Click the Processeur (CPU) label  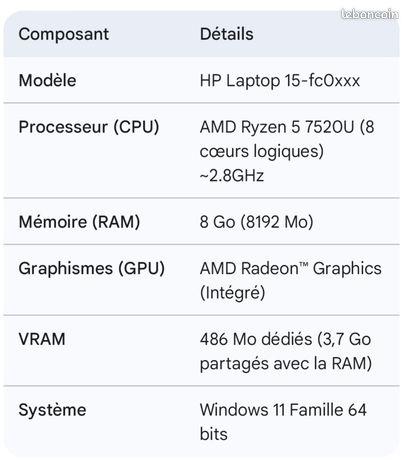(x=89, y=127)
